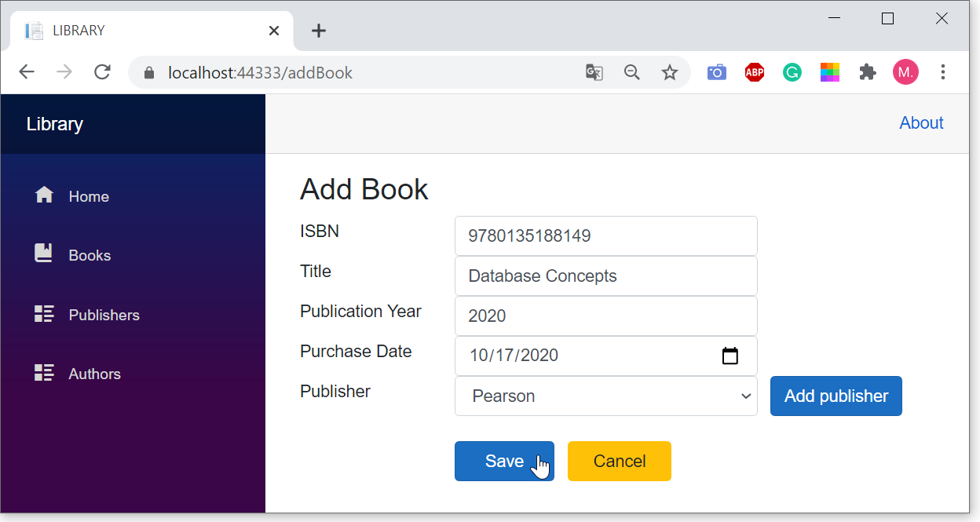Toggle the zoom magnifier in the address bar
Screen dimensions: 980x522
tap(632, 72)
